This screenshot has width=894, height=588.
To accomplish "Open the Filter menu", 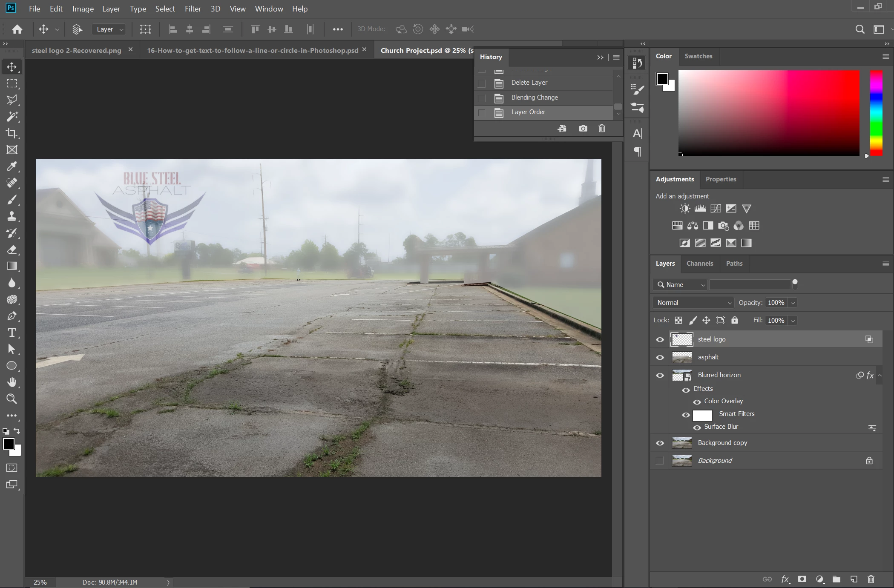I will (x=193, y=9).
